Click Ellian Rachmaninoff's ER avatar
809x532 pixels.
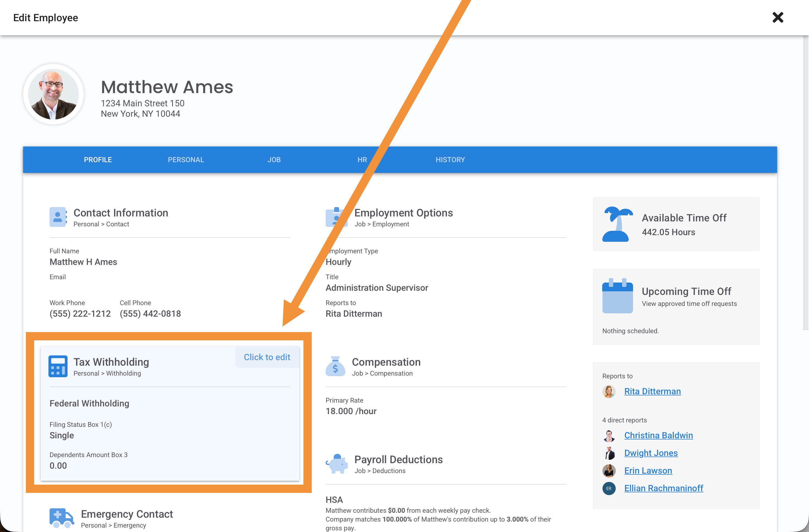click(609, 488)
